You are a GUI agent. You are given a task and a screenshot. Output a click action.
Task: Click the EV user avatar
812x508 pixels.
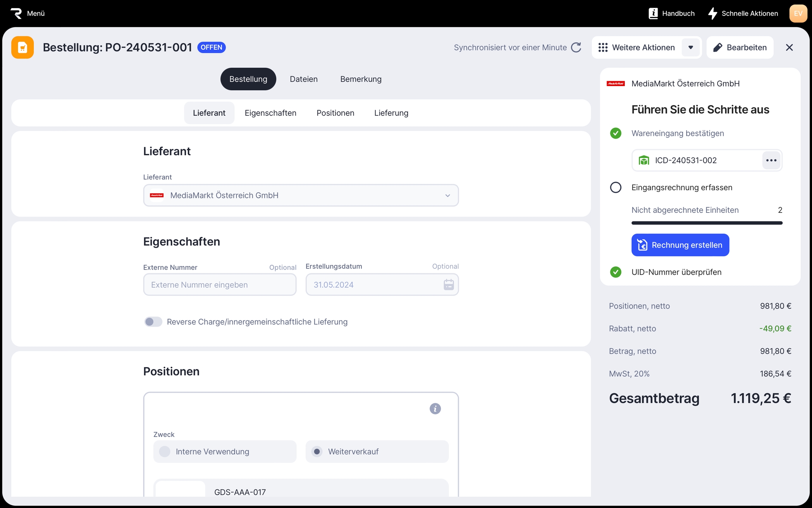(798, 13)
